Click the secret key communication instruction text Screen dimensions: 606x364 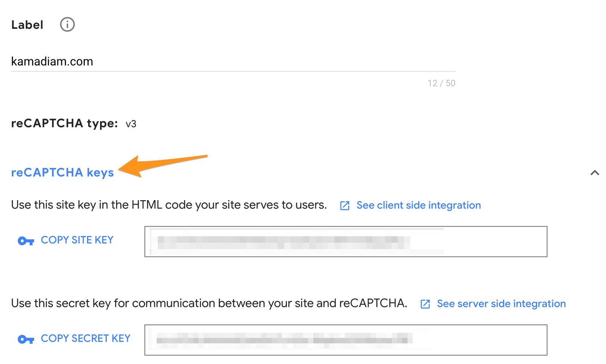tap(209, 303)
